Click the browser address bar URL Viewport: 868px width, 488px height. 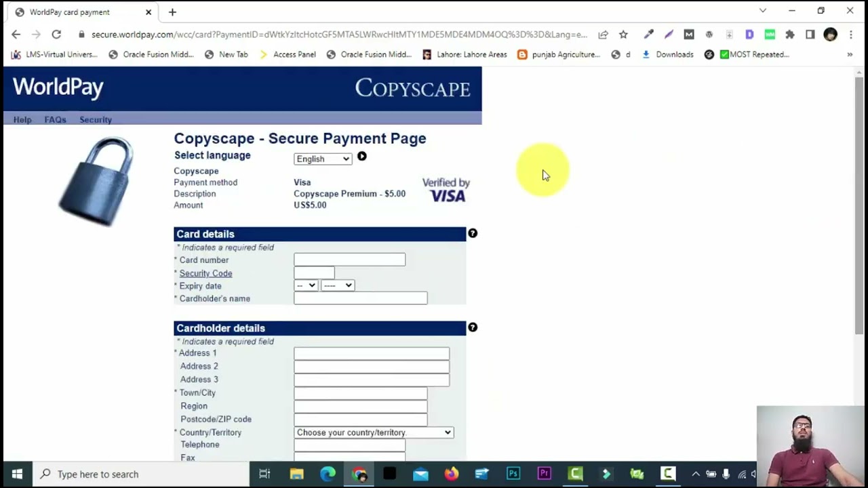(339, 35)
